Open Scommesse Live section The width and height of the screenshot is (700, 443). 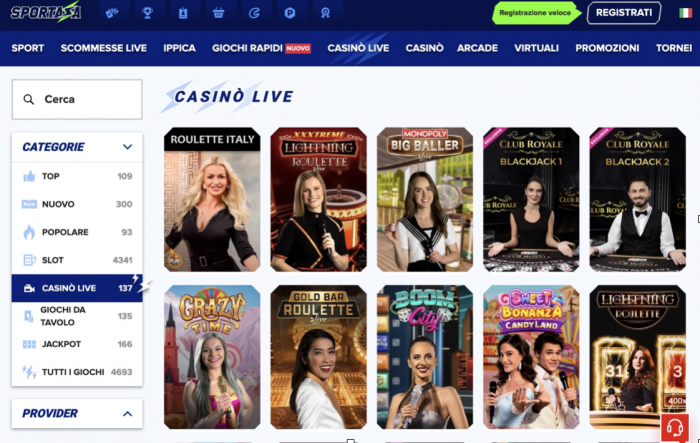coord(104,48)
